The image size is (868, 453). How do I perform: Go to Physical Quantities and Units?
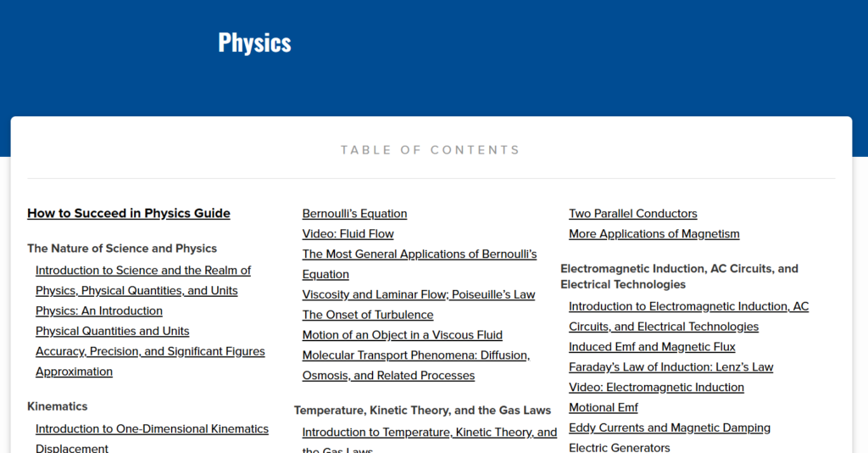pos(112,332)
